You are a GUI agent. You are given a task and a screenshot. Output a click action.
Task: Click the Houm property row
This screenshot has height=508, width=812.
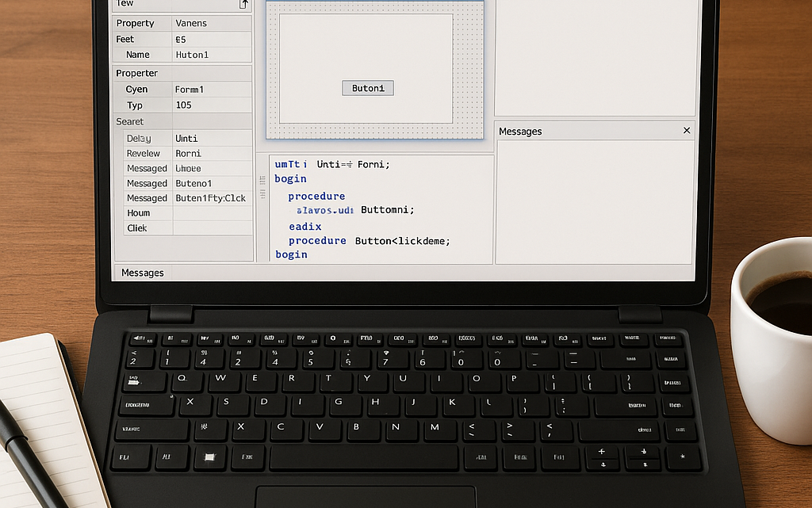(x=188, y=213)
